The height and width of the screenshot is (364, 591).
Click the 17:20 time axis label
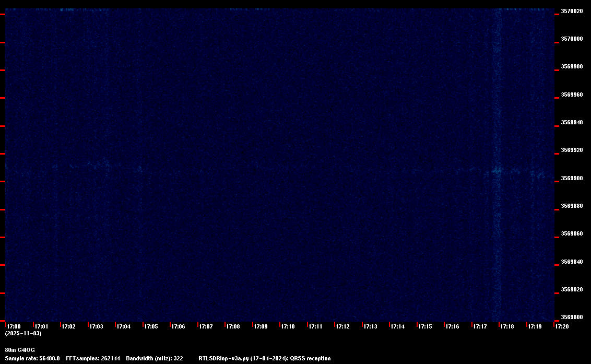[x=562, y=326]
